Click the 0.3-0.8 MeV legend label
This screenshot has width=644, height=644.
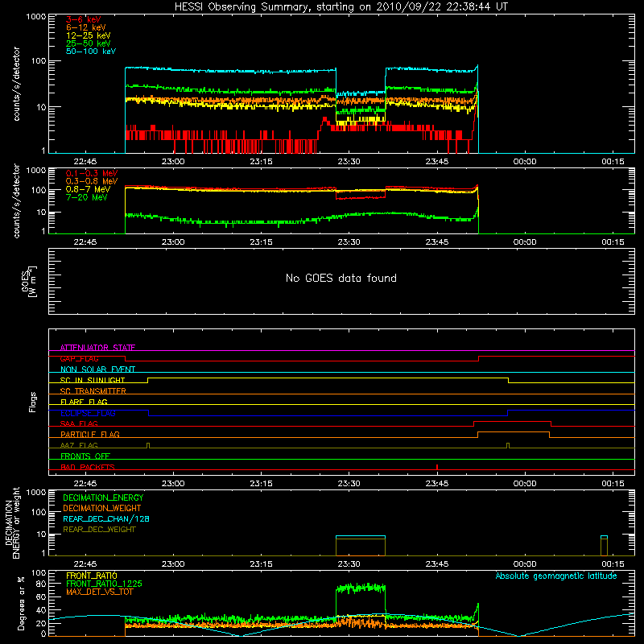[x=92, y=181]
